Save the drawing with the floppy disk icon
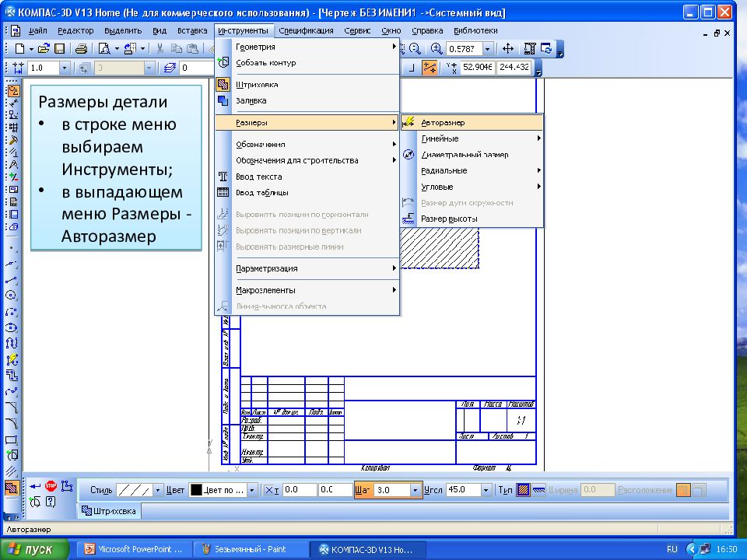 tap(60, 48)
